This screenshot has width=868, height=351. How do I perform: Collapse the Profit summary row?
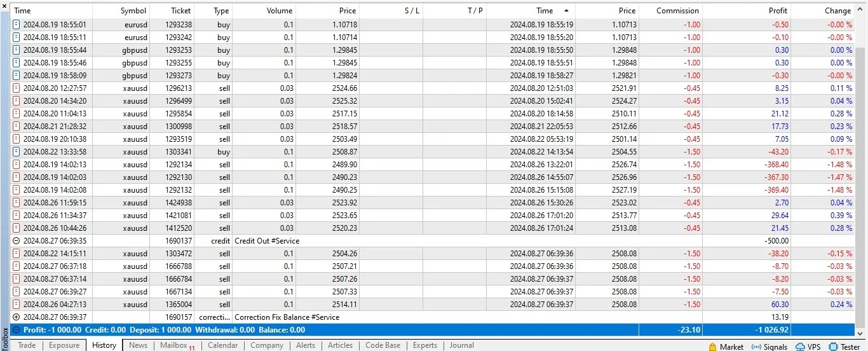17,330
